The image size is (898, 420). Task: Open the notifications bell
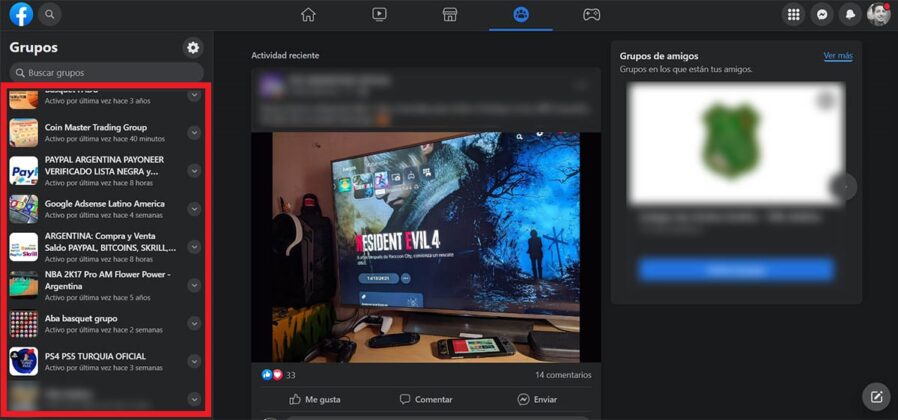(850, 15)
